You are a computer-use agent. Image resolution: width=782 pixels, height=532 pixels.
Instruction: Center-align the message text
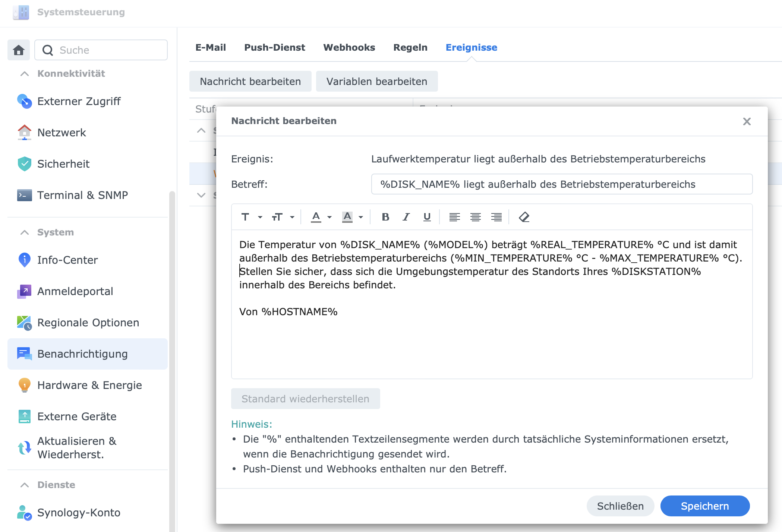[475, 217]
